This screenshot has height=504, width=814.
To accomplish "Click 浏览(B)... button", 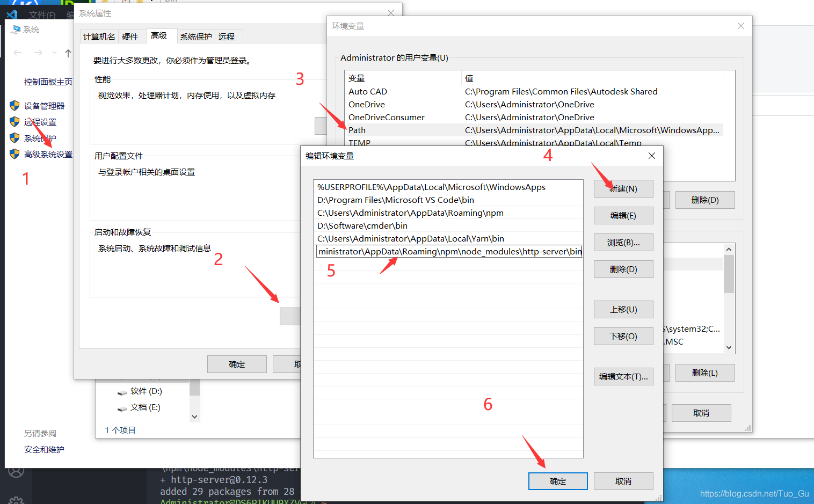I will pos(623,243).
